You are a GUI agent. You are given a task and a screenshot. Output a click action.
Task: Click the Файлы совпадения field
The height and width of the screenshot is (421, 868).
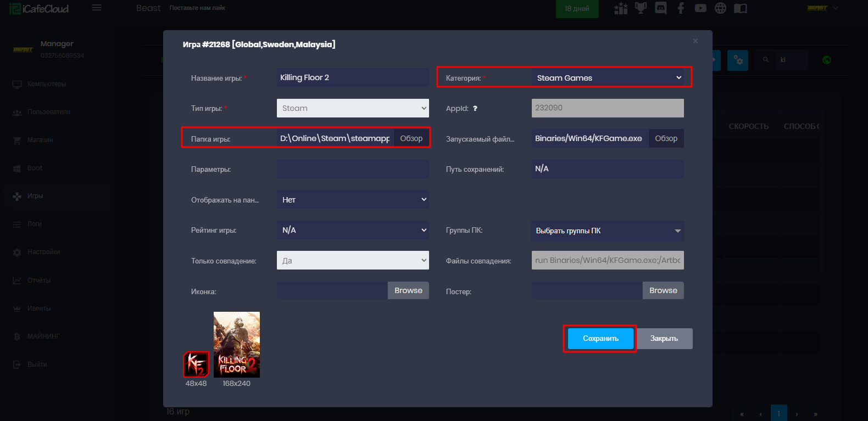click(x=608, y=260)
